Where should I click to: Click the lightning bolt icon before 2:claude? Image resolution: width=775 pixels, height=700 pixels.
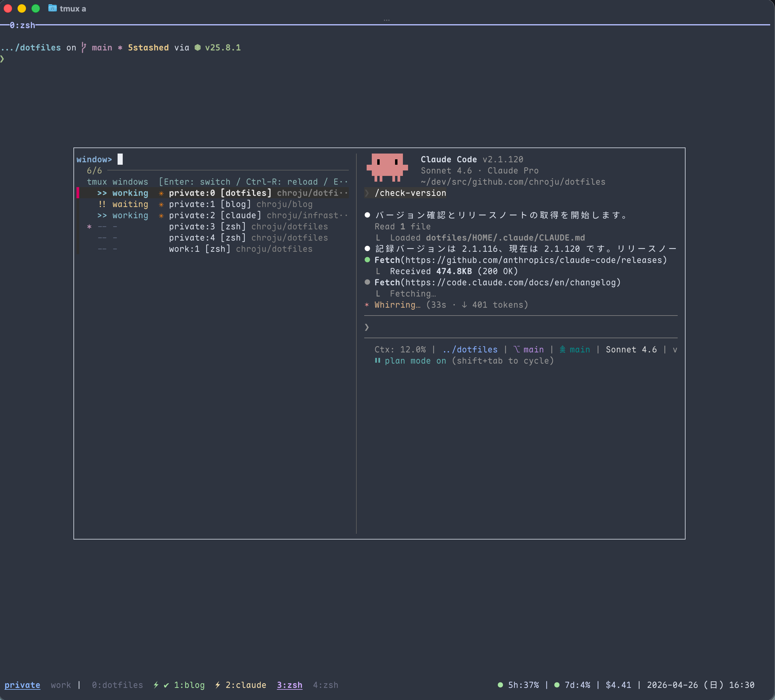(218, 685)
